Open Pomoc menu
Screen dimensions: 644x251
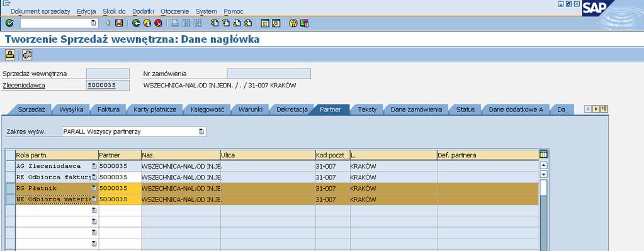[234, 11]
